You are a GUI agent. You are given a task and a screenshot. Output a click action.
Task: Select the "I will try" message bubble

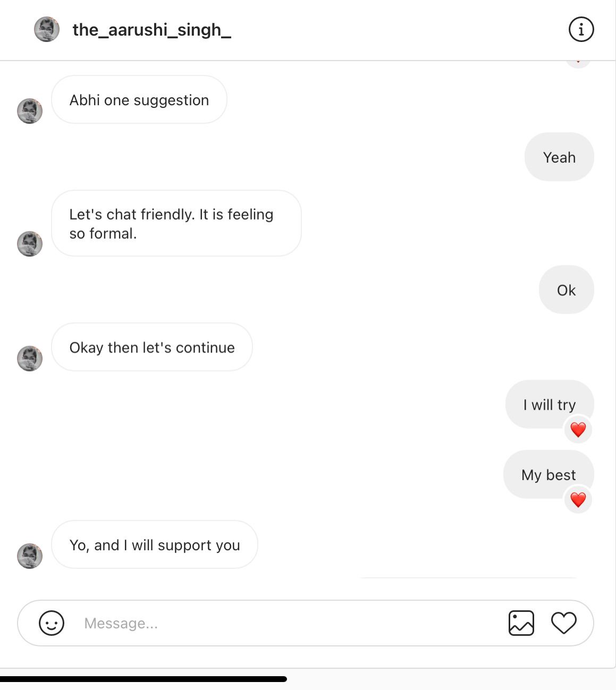coord(550,404)
